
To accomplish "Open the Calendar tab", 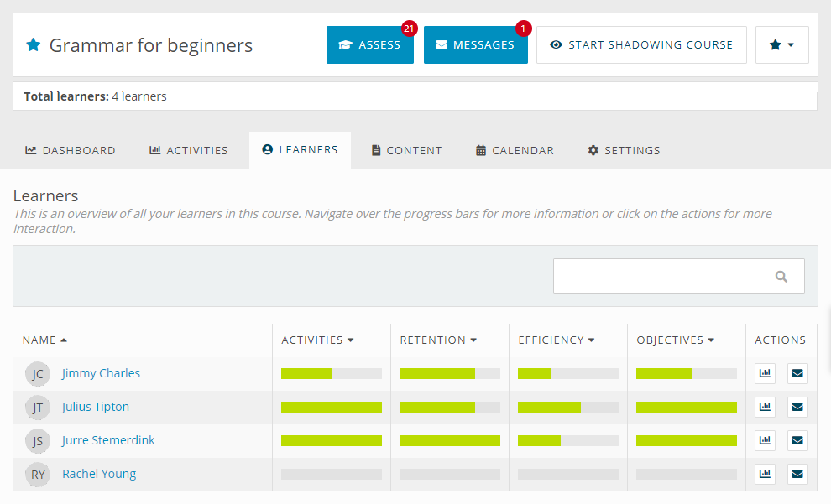I will (515, 150).
